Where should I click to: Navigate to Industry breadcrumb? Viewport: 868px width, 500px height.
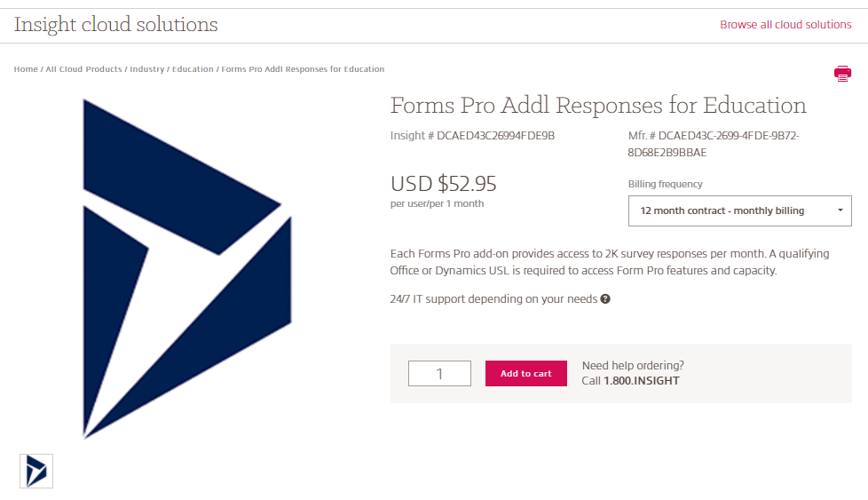(x=147, y=69)
